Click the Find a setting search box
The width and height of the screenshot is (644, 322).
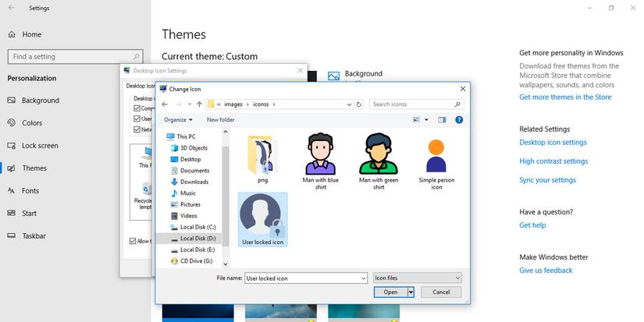(x=76, y=57)
